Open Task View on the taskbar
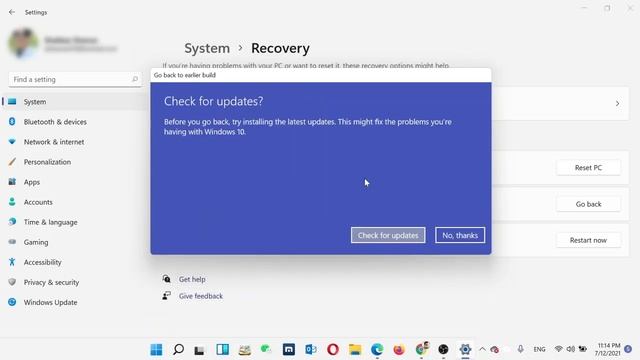 point(200,349)
